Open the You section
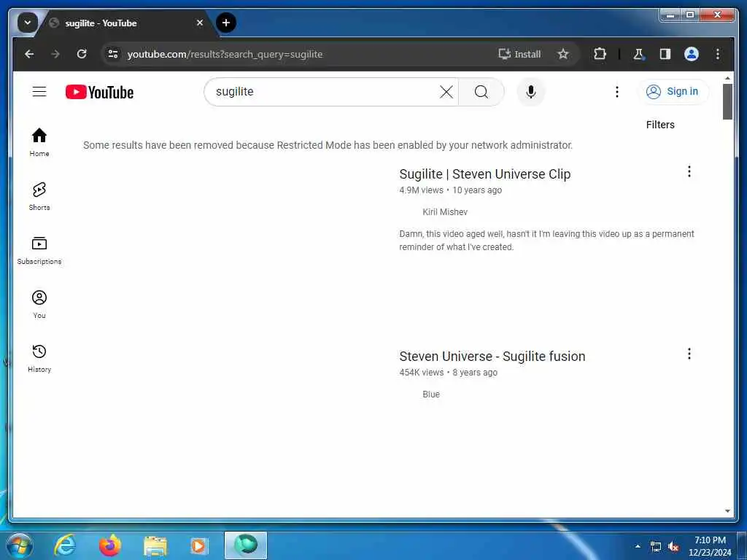 (x=39, y=304)
